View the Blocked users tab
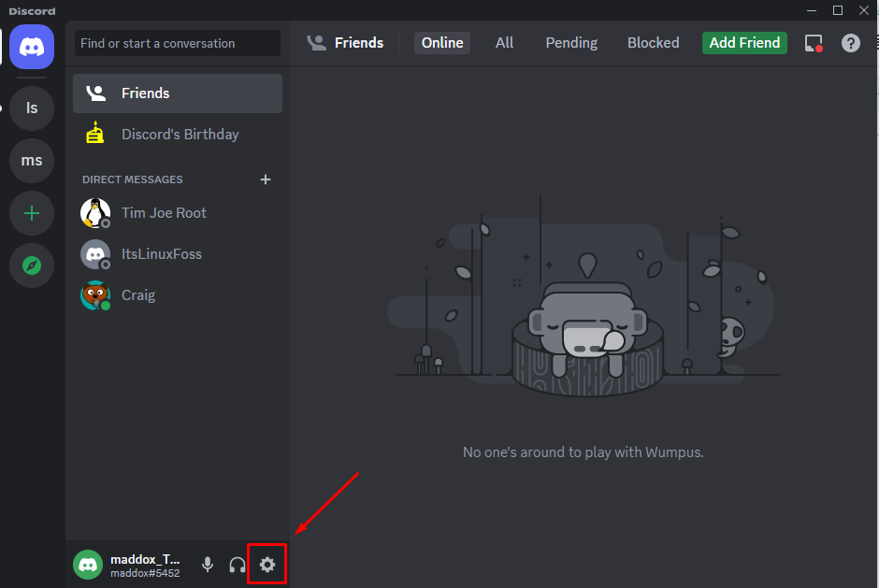The width and height of the screenshot is (879, 588). (x=653, y=43)
